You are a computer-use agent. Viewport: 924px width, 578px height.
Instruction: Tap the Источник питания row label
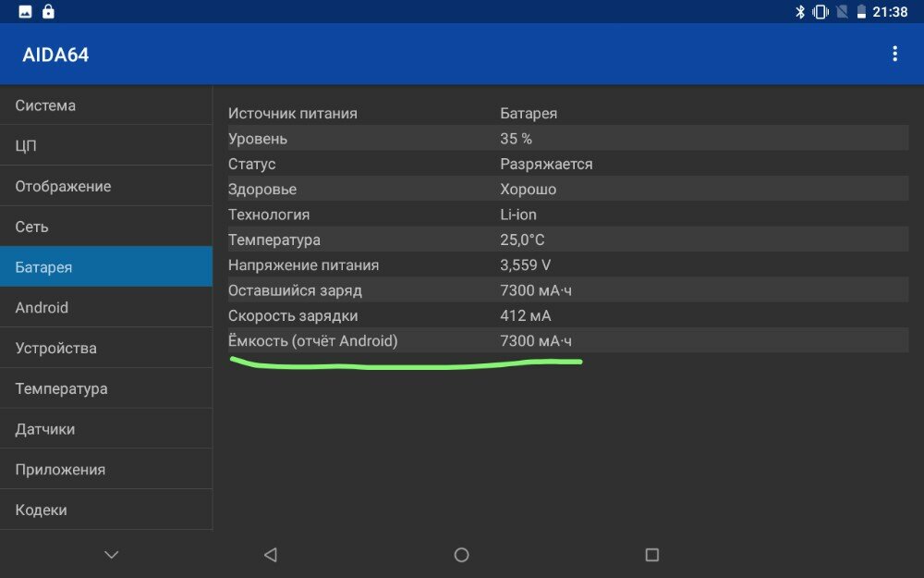(x=292, y=113)
